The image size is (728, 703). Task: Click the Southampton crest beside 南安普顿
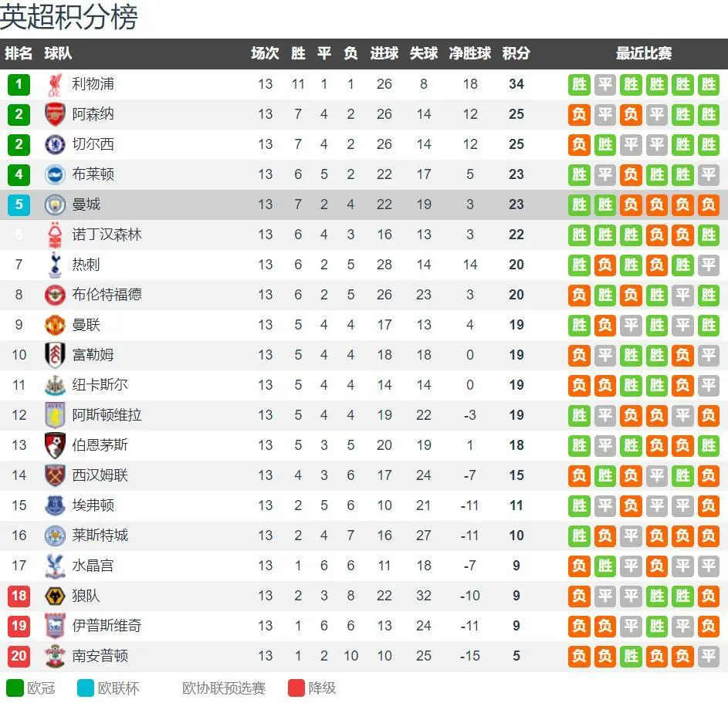[x=55, y=656]
